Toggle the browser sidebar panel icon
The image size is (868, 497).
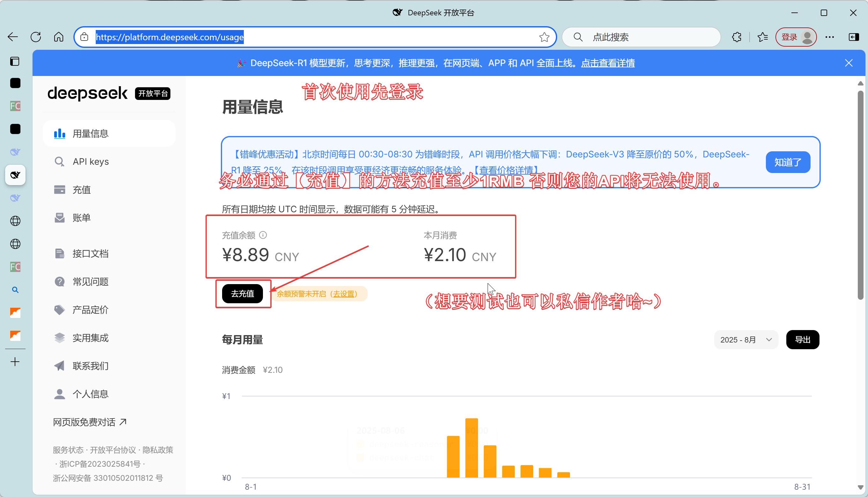click(x=854, y=37)
